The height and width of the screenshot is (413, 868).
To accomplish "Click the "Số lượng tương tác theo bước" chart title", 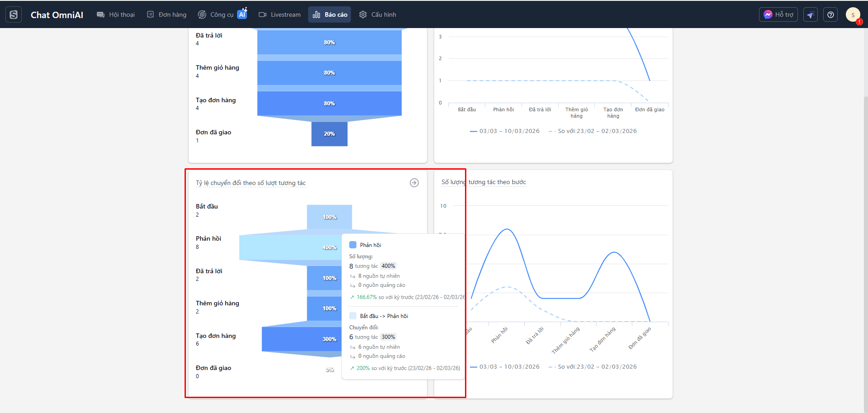I will point(484,182).
